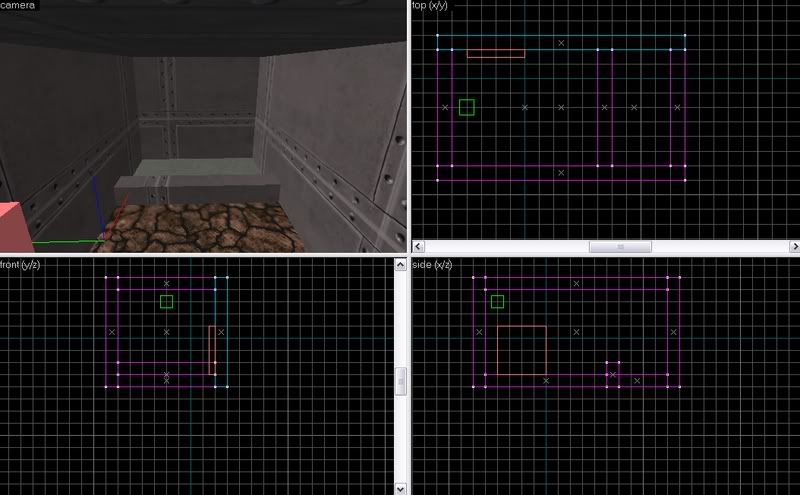Screen dimensions: 800x495
Task: Select the narrow orange brush in front view
Action: 211,350
